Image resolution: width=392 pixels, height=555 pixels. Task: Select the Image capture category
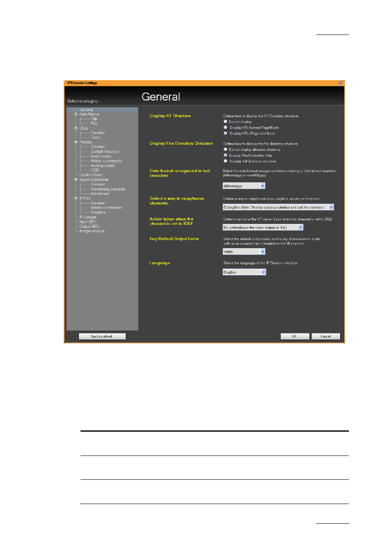(92, 231)
